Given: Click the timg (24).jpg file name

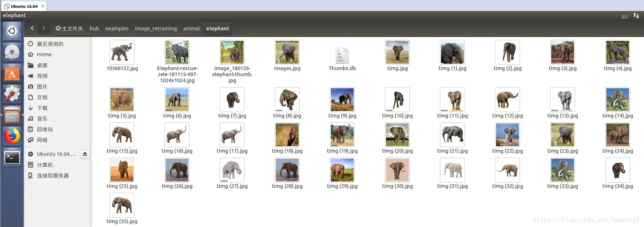Looking at the screenshot, I should [x=618, y=151].
